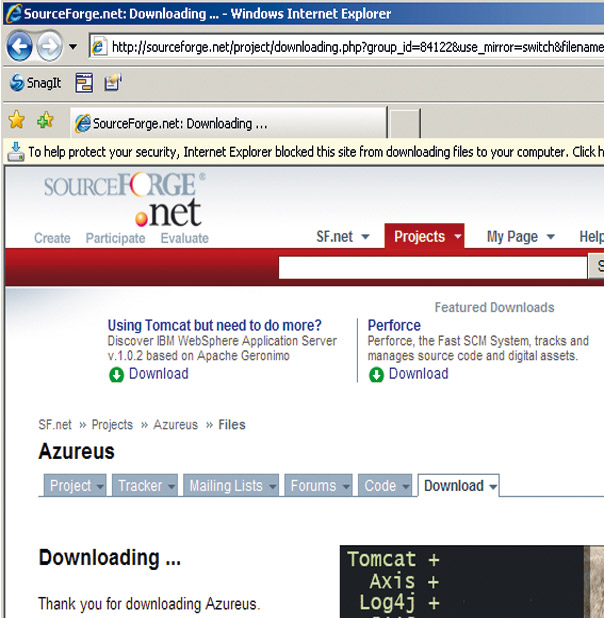The height and width of the screenshot is (618, 604).
Task: Click the green download icon under Tomcat ad
Action: coord(117,375)
